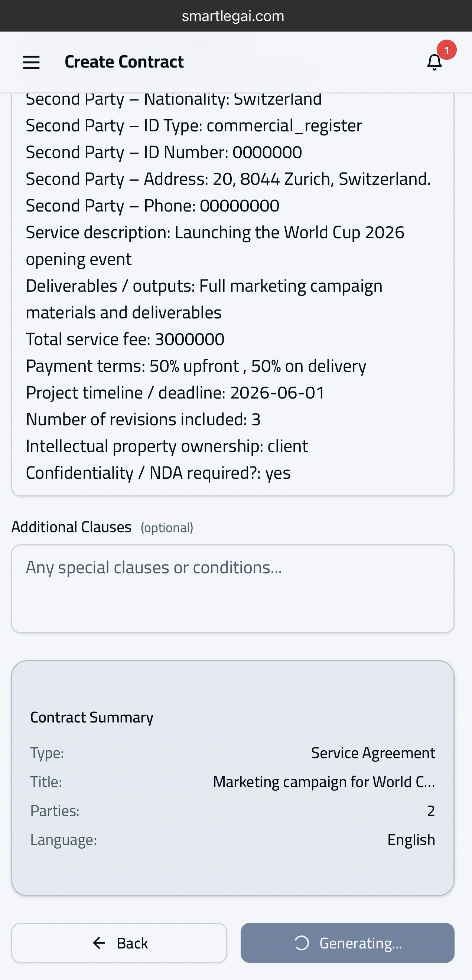
Task: Click the Total service fee line
Action: coord(125,340)
